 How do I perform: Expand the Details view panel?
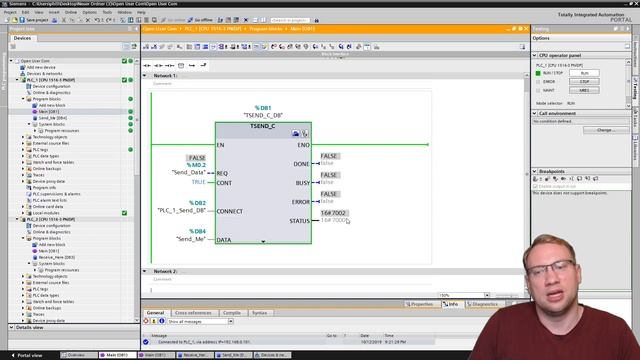click(11, 327)
